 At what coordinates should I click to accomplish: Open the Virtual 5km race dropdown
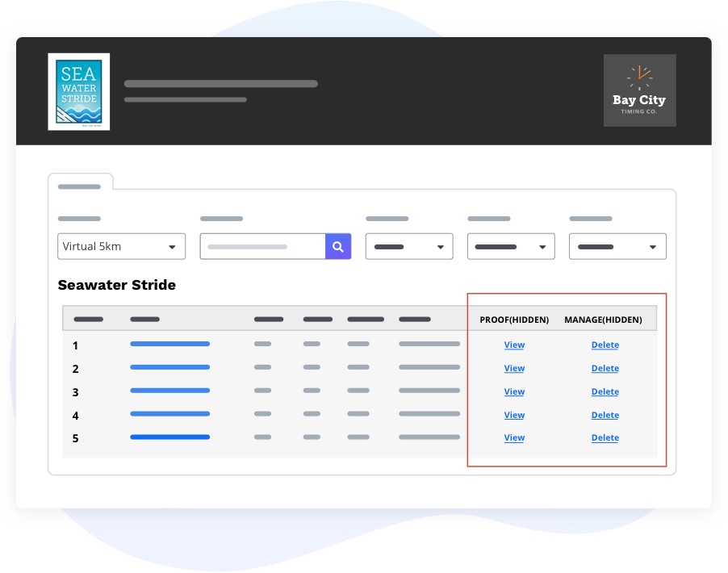tap(121, 246)
